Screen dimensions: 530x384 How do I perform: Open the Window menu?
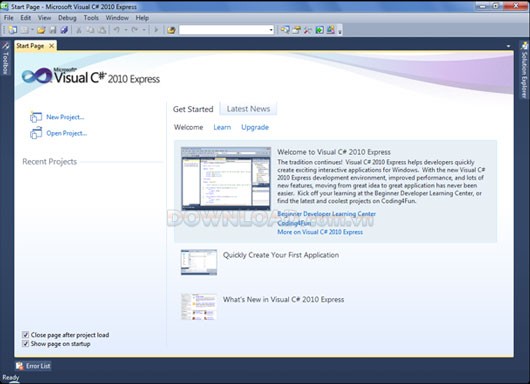pyautogui.click(x=117, y=18)
